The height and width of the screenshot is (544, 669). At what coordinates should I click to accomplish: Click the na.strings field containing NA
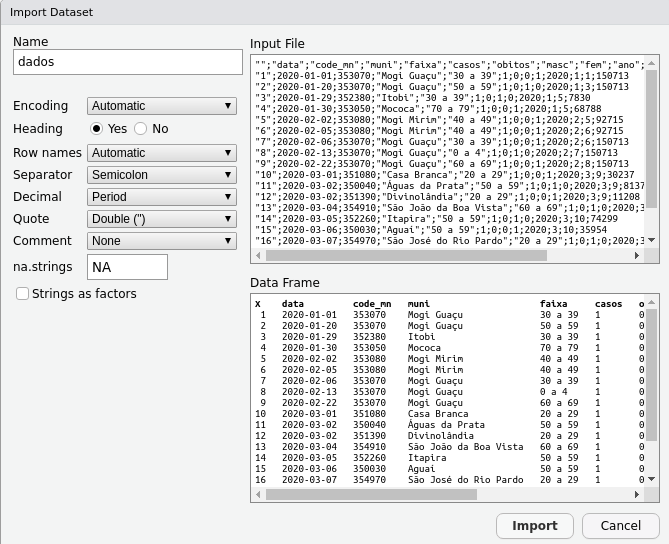pos(128,267)
